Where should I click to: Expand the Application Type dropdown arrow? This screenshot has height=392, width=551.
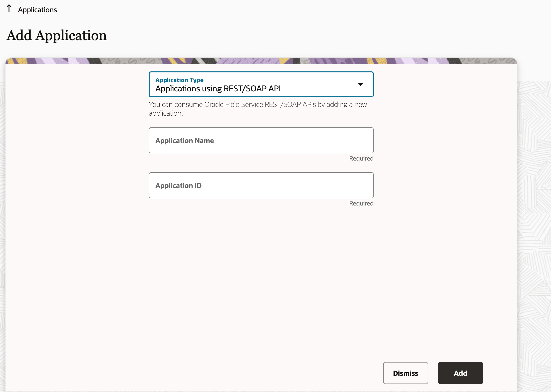(360, 84)
